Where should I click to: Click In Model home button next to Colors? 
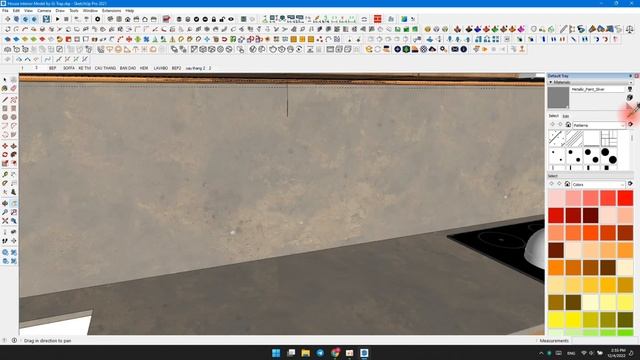tap(567, 184)
